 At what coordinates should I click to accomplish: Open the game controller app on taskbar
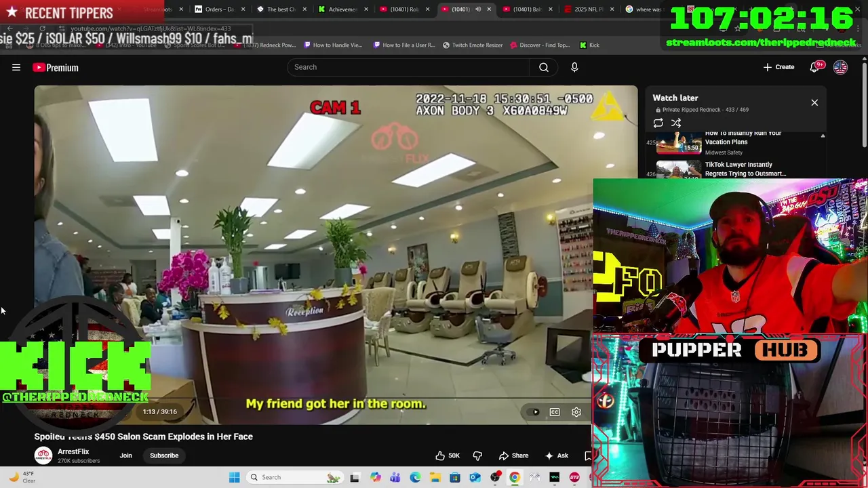pos(535,477)
